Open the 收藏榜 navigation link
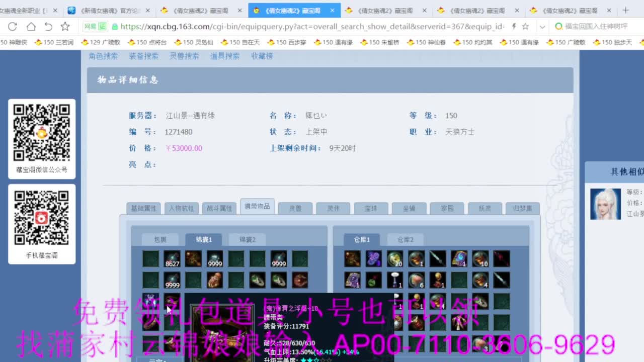The width and height of the screenshot is (644, 362). click(262, 56)
